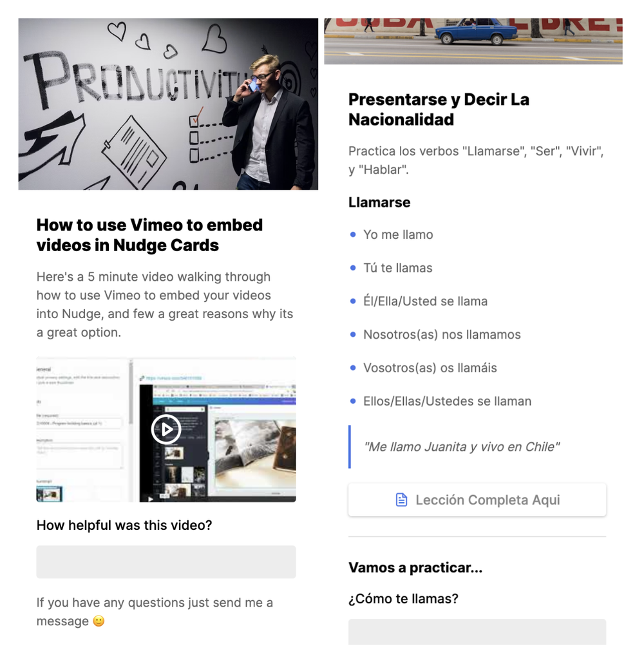Select the 'Nosotros(as) nos llamamos' list item
The width and height of the screenshot is (644, 671).
click(442, 335)
